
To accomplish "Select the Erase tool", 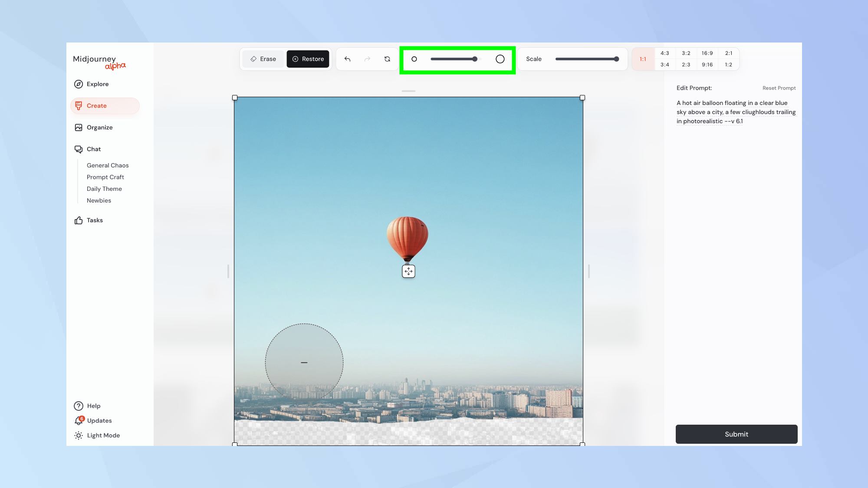I will coord(263,59).
